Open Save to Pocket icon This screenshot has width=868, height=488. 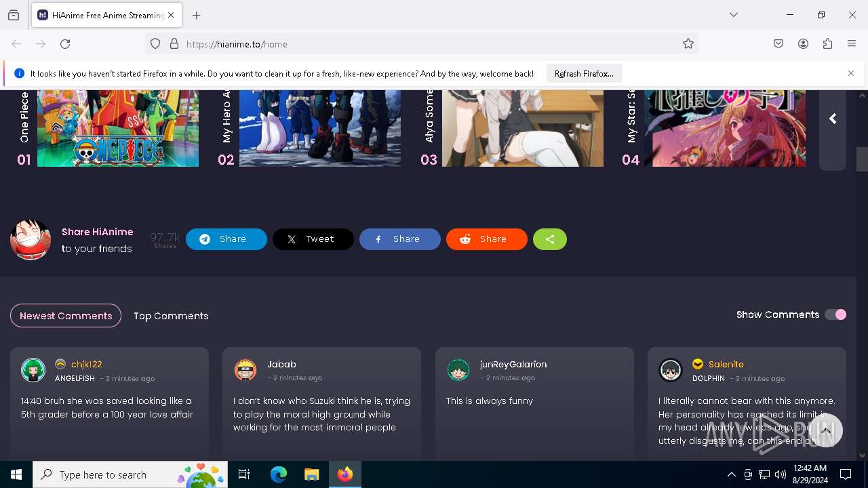pyautogui.click(x=778, y=44)
